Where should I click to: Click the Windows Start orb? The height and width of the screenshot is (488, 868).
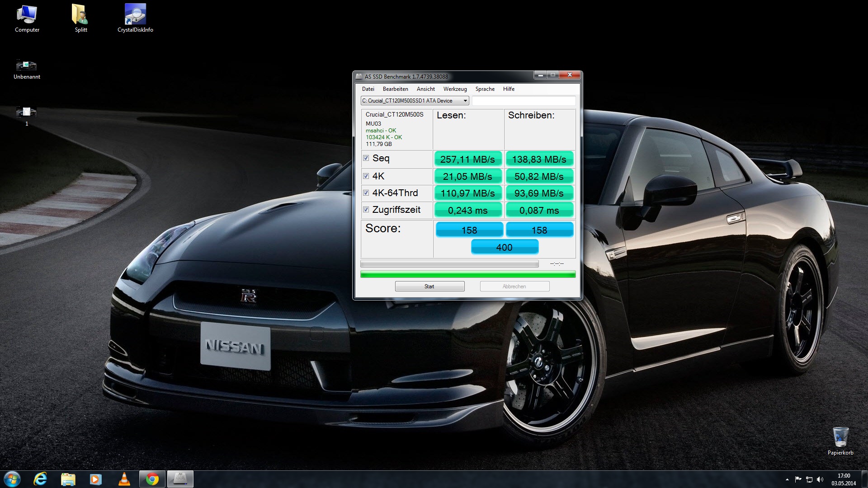click(12, 479)
